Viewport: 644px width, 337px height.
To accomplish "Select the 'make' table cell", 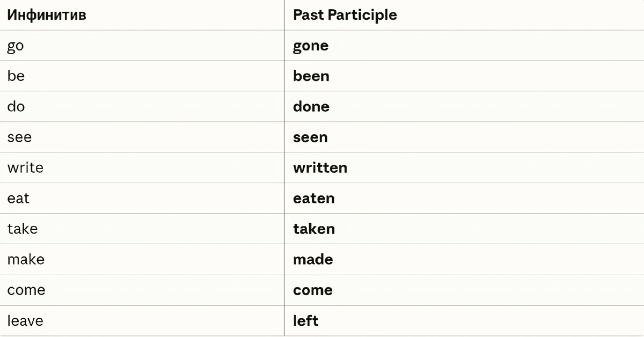I will [26, 260].
